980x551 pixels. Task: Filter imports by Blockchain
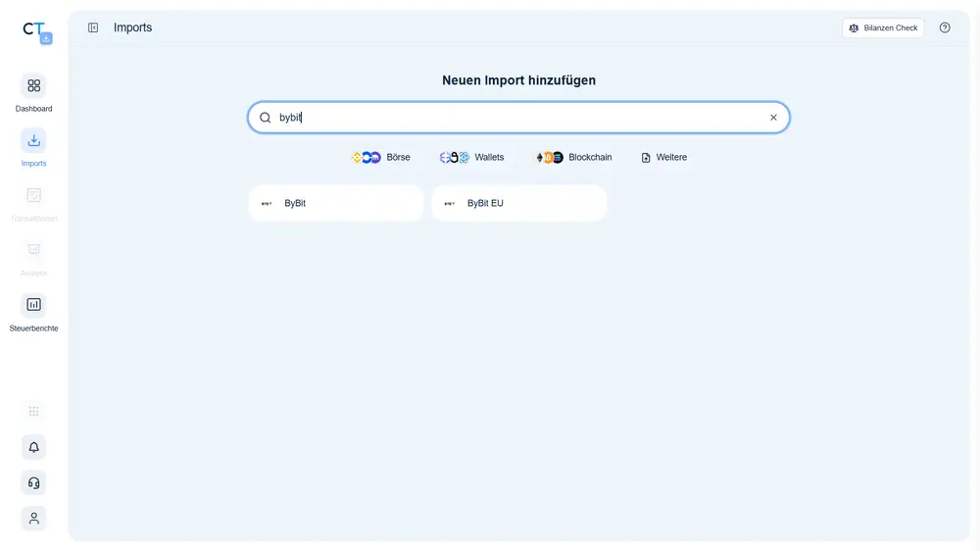coord(573,158)
